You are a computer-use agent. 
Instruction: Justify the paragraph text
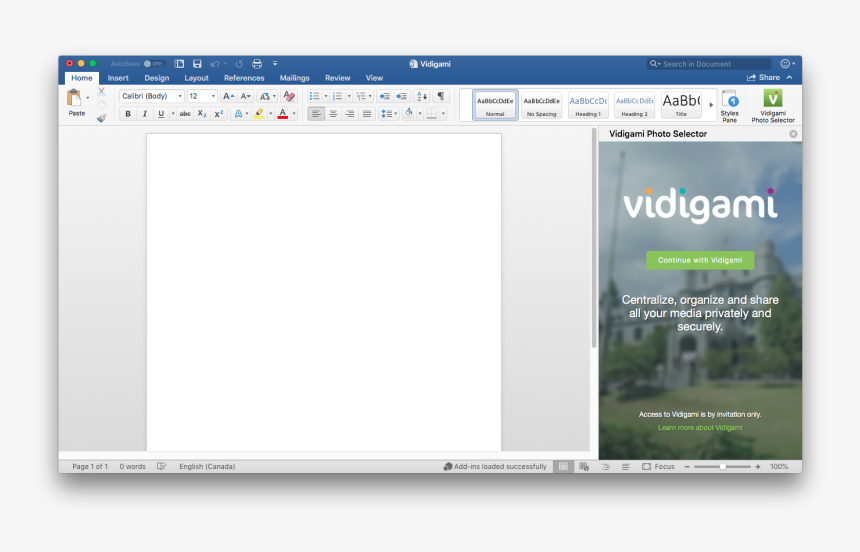coord(367,114)
